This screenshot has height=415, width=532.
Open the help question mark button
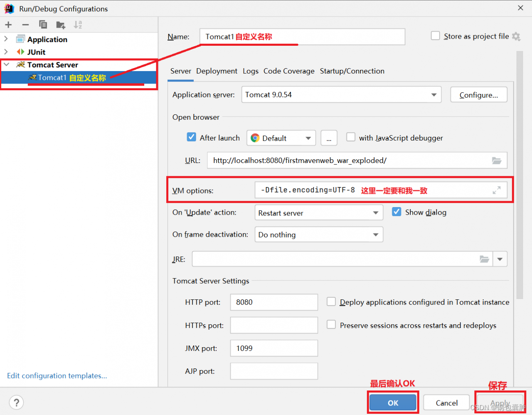coord(16,403)
